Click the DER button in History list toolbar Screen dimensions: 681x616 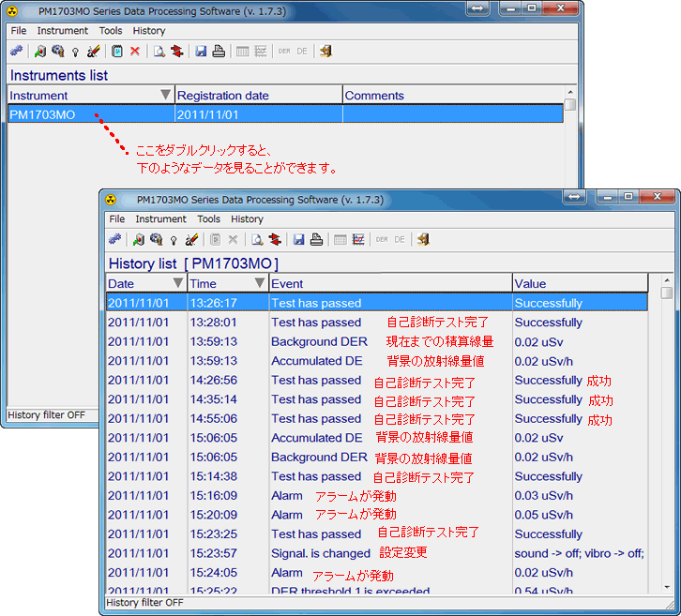(x=382, y=239)
